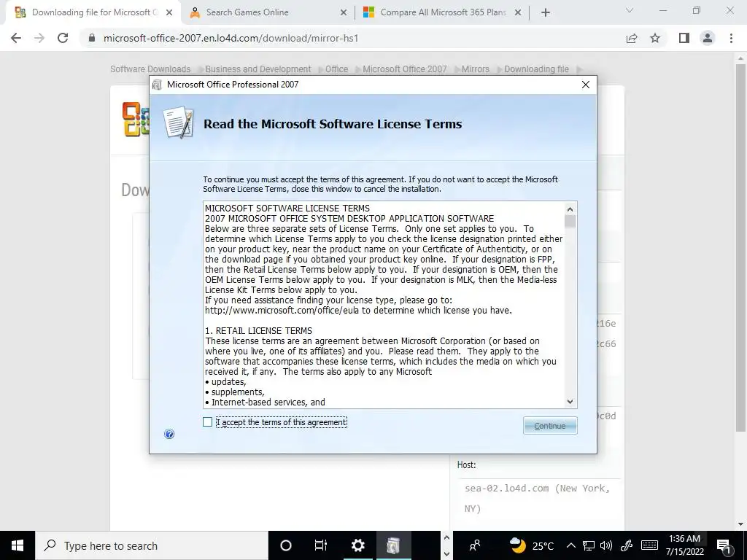Focus the address bar URL
This screenshot has height=560, width=747.
(x=231, y=38)
